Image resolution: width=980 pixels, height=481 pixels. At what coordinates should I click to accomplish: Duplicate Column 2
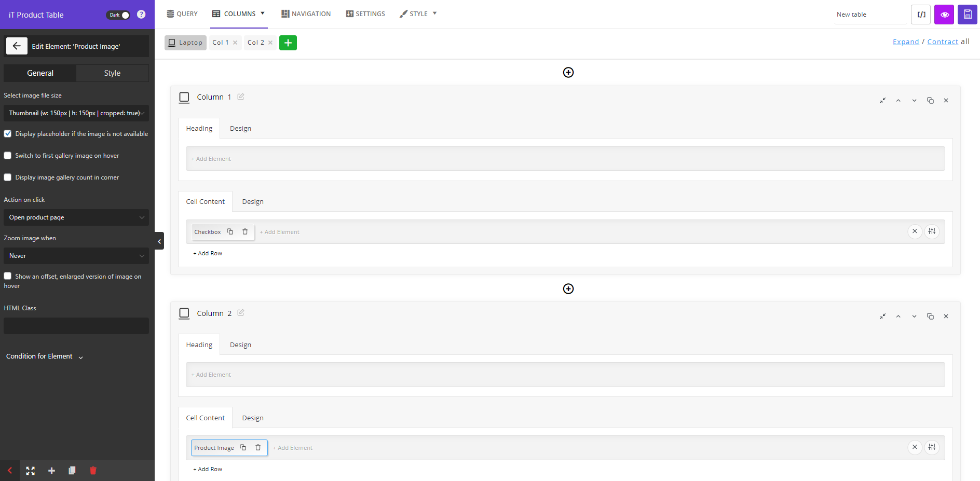point(930,317)
